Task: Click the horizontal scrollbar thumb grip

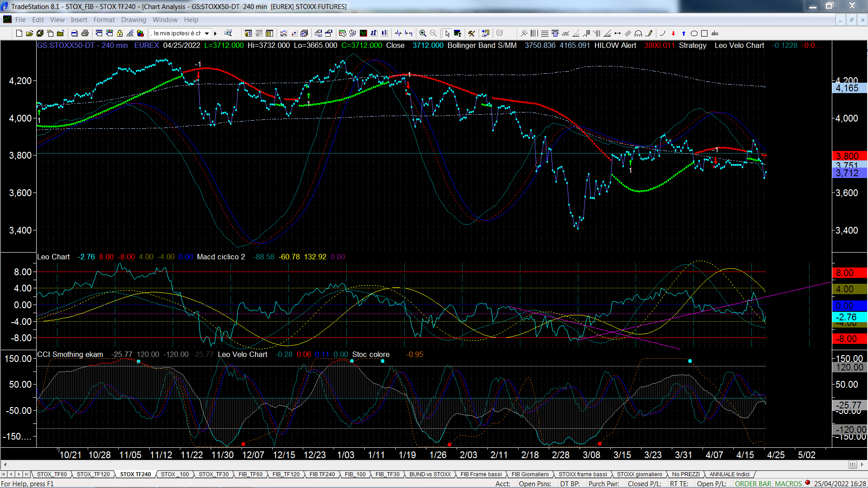Action: coord(853,465)
